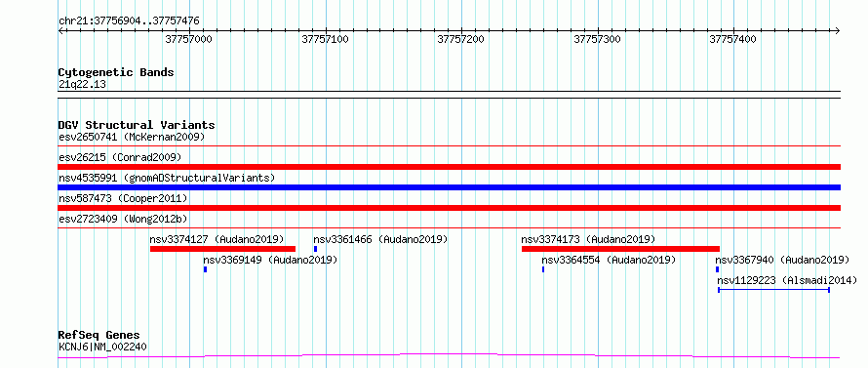
Task: Click esv26215 (Conrad2009) variant label
Action: (120, 157)
